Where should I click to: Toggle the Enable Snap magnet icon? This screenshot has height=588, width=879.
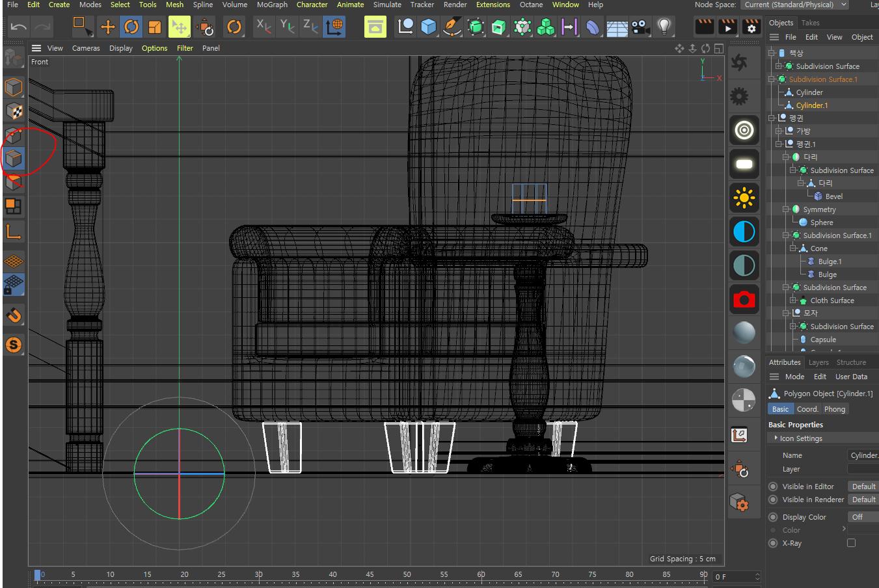[x=14, y=315]
